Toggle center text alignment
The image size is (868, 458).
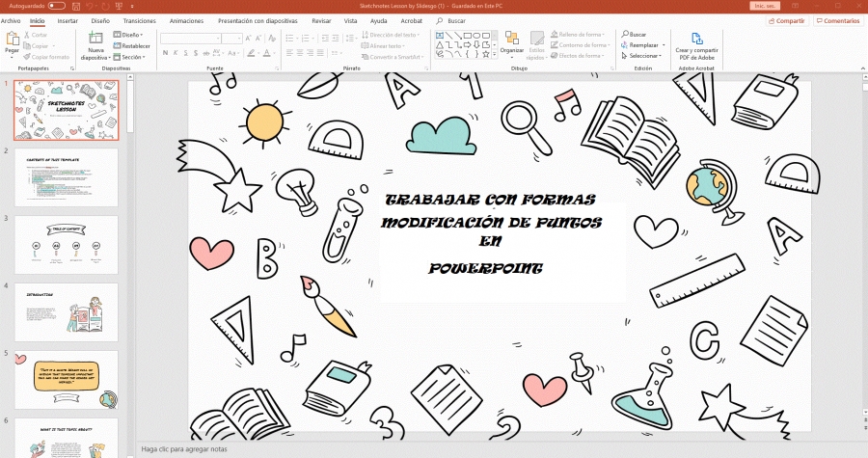(x=300, y=53)
